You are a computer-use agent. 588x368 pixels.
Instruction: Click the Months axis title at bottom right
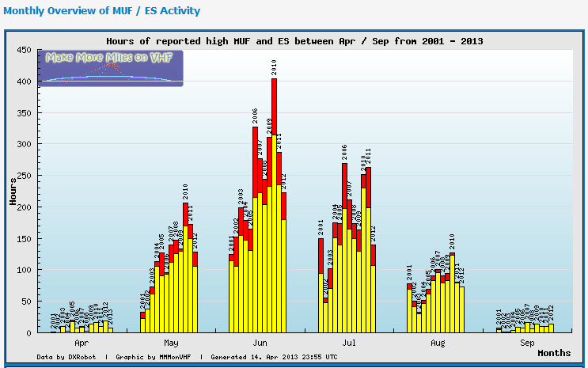554,352
